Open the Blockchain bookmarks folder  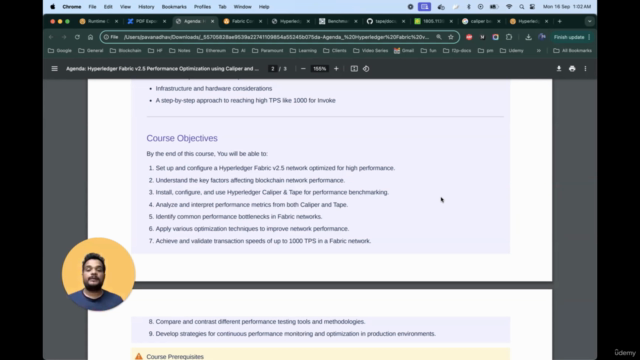click(x=125, y=51)
